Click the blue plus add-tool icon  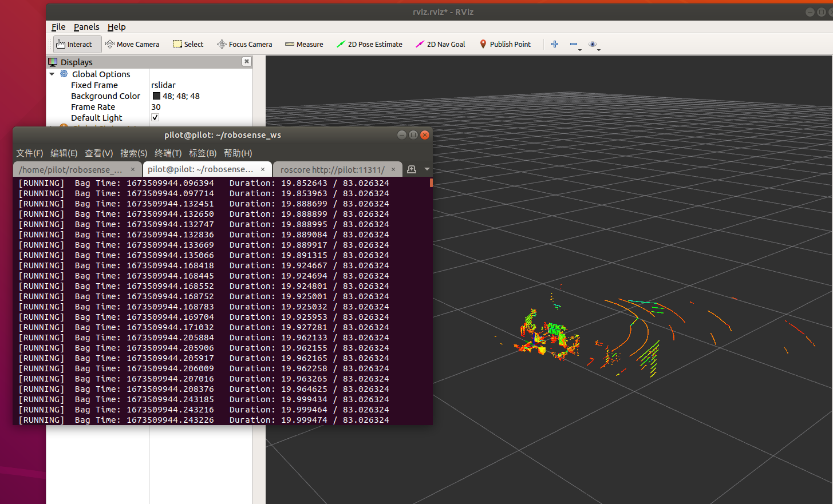coord(555,44)
